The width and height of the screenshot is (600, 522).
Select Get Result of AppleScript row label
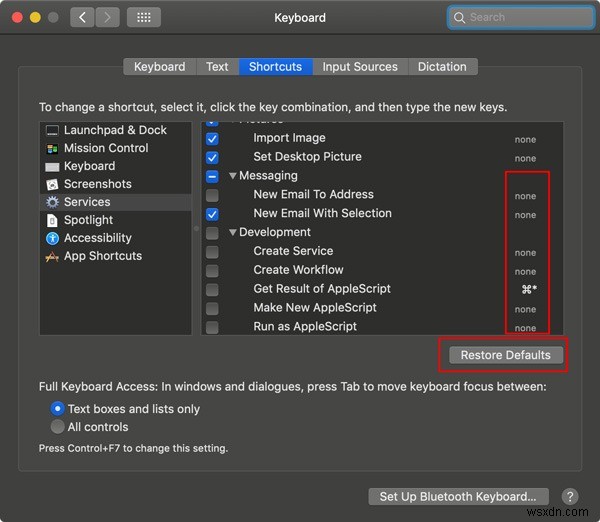[322, 289]
